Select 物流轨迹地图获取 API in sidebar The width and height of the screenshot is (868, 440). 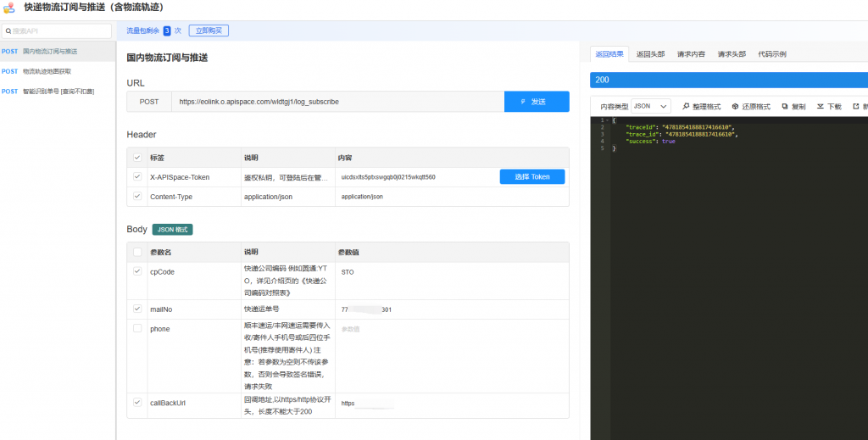58,71
